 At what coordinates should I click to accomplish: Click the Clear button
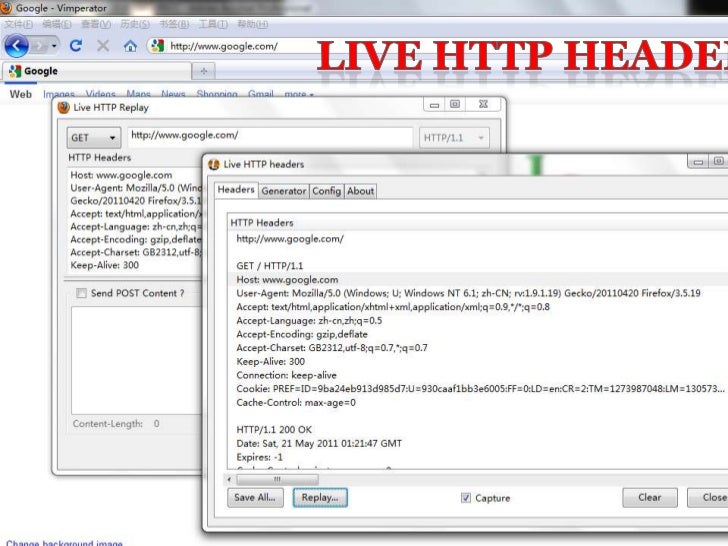tap(650, 498)
